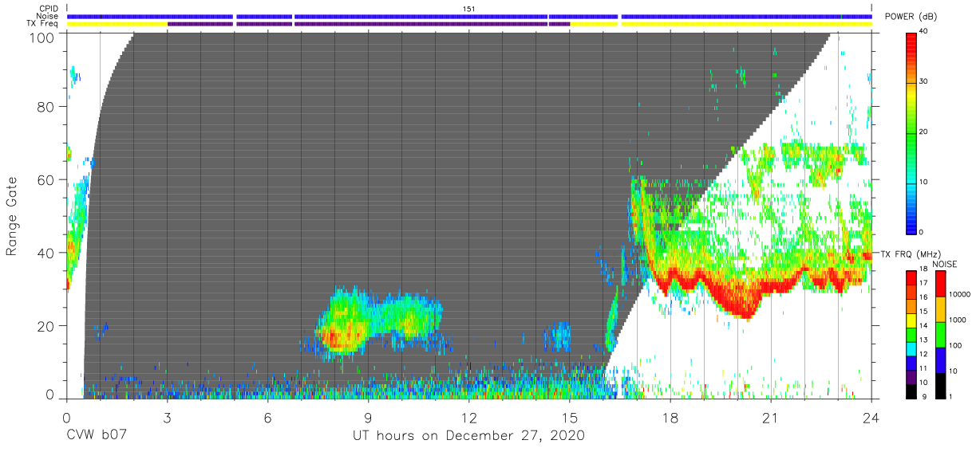Image resolution: width=980 pixels, height=452 pixels.
Task: Click the Range Gate axis title
Action: point(12,216)
